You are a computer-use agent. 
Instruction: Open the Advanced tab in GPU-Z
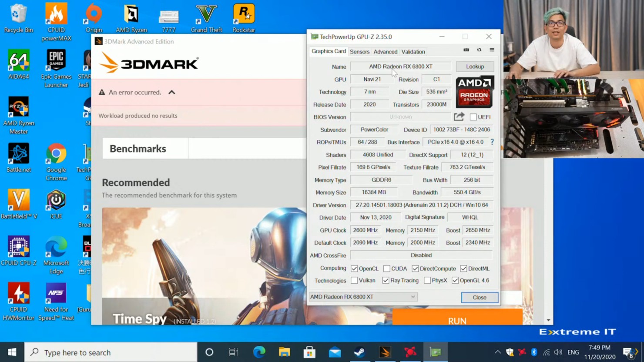coord(385,52)
